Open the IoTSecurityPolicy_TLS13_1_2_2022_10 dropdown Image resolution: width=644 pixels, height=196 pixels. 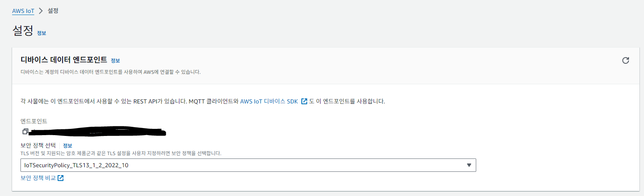[x=248, y=165]
